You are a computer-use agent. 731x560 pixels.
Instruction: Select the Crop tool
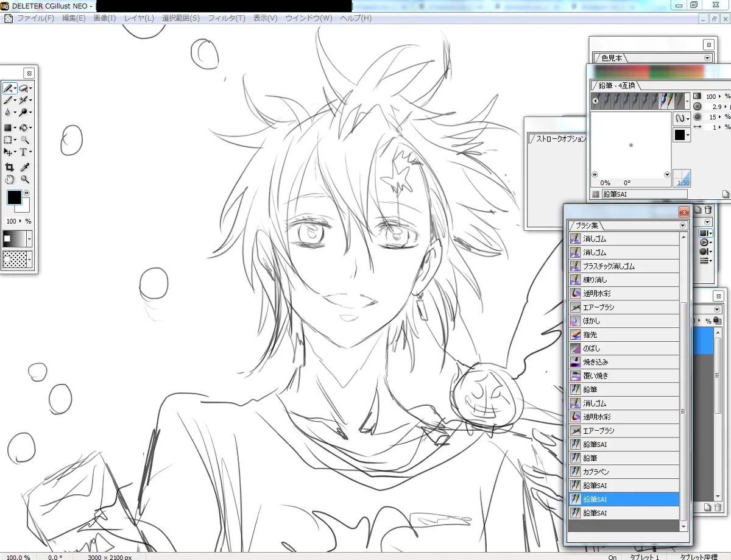click(x=9, y=167)
